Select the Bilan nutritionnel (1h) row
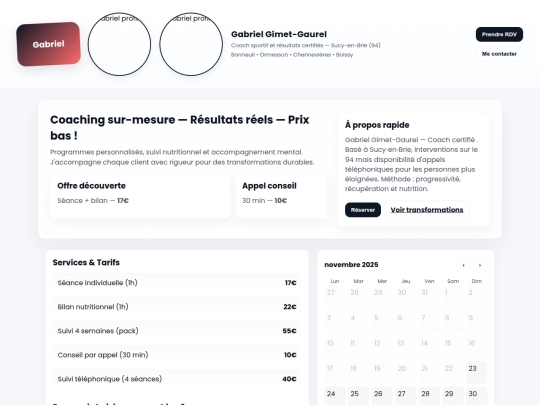This screenshot has width=540, height=405. tap(177, 307)
